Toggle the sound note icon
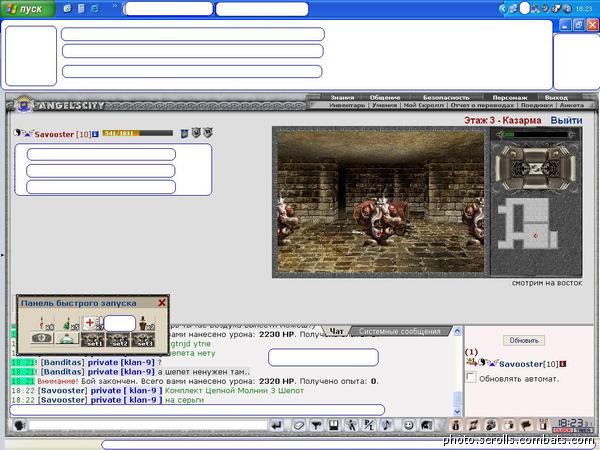600x450 pixels. pyautogui.click(x=386, y=425)
